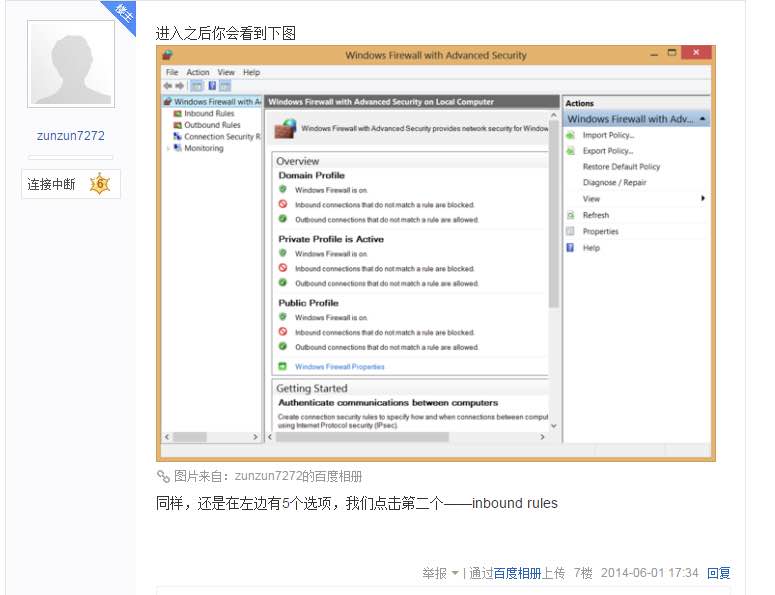This screenshot has height=595, width=775.
Task: Click the Forward arrow toolbar icon
Action: pos(179,86)
